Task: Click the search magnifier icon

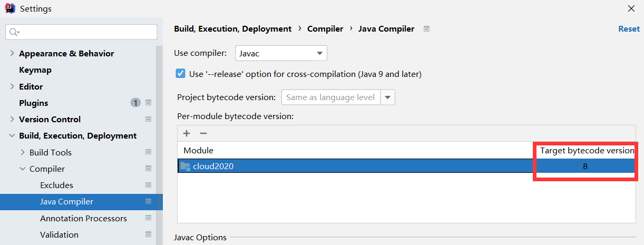Action: pos(14,32)
